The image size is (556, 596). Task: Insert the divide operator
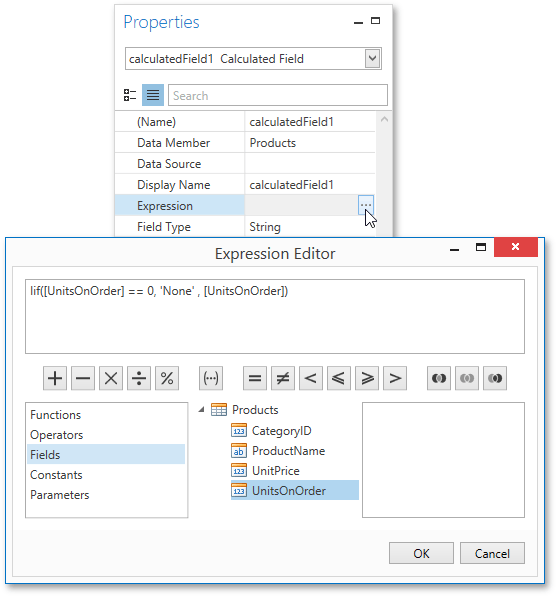[139, 378]
